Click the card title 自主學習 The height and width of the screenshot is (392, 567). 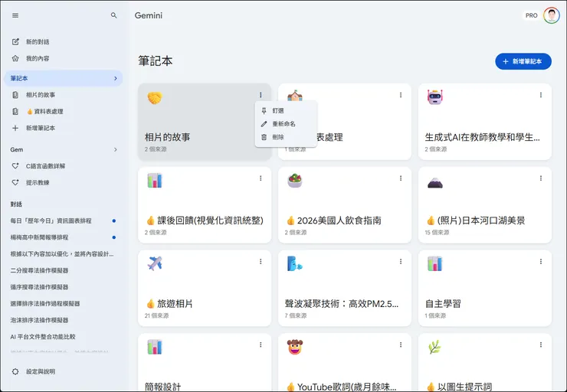(x=443, y=304)
